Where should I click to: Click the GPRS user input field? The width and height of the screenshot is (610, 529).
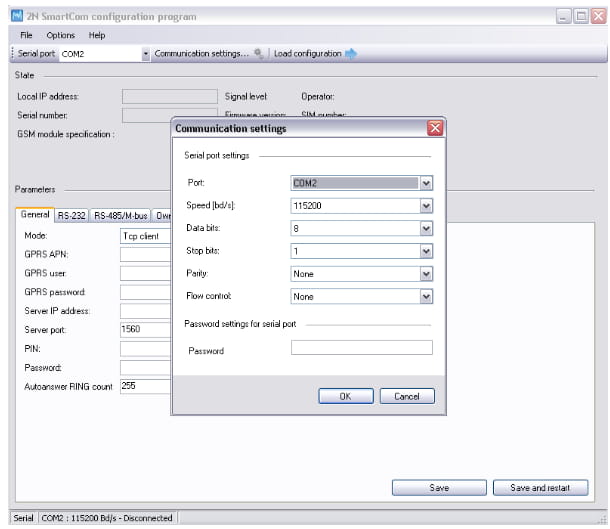coord(145,273)
